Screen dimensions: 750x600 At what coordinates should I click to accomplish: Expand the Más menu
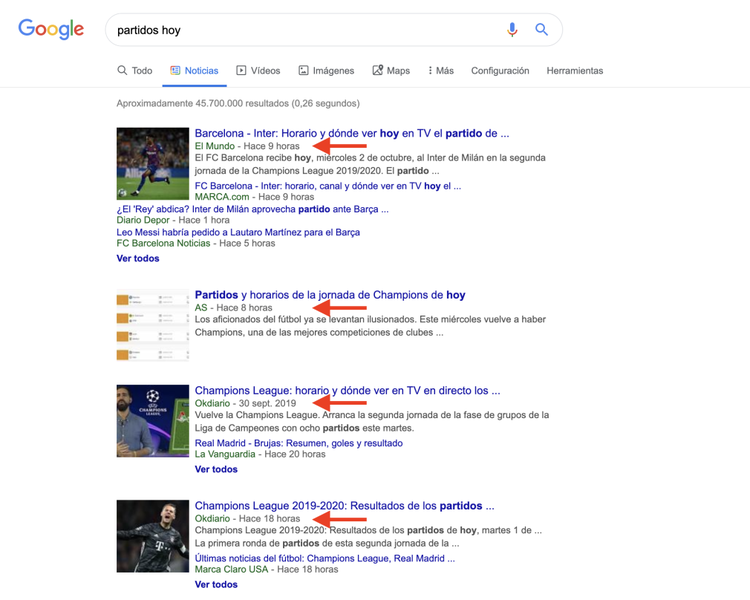pyautogui.click(x=441, y=70)
